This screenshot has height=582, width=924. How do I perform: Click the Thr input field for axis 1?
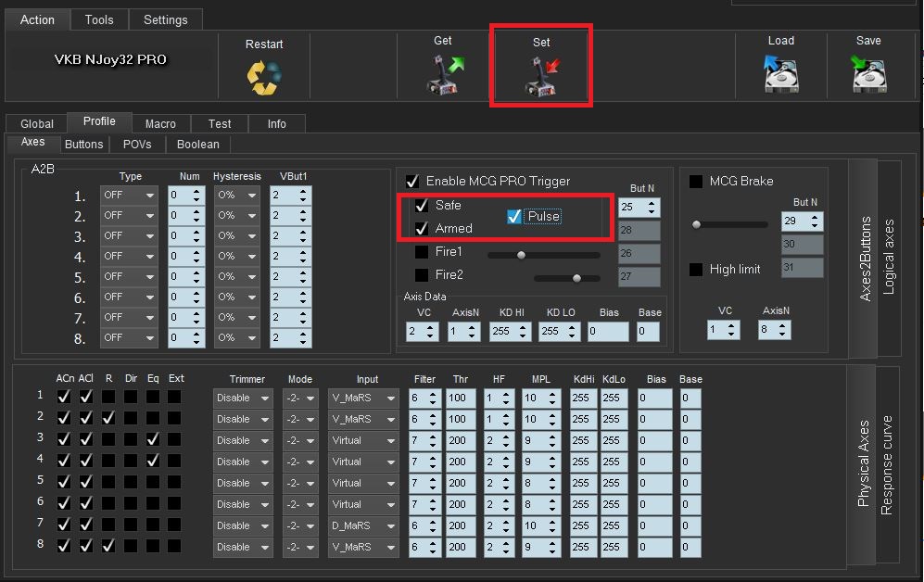461,398
